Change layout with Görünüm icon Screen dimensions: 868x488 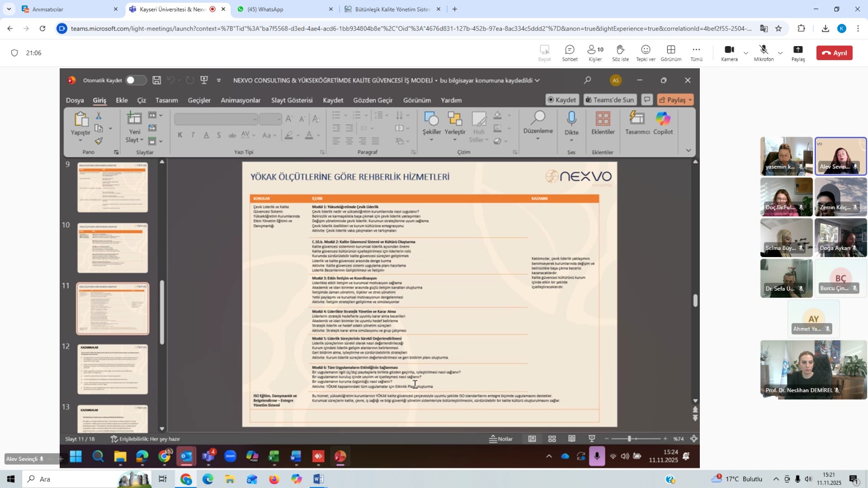coord(671,53)
